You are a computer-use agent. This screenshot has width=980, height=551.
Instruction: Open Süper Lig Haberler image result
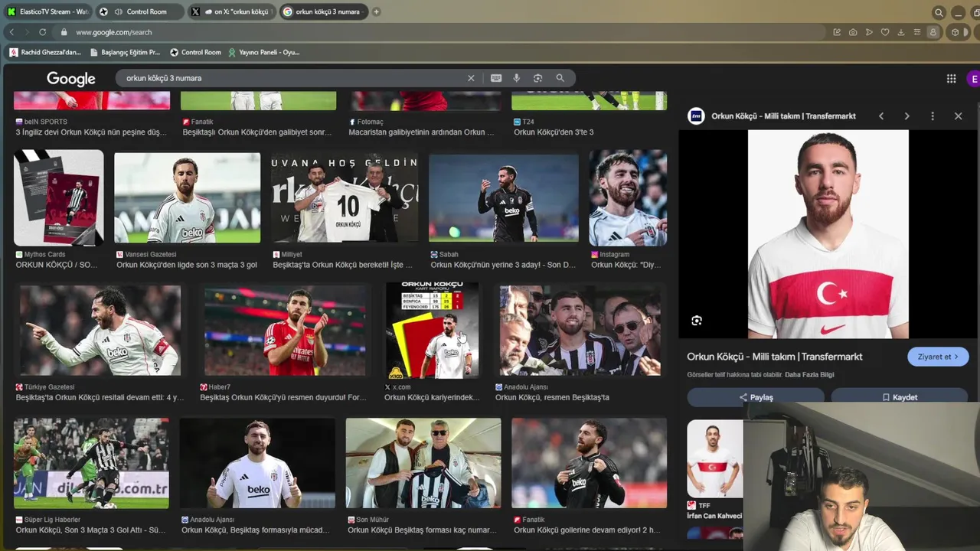91,464
